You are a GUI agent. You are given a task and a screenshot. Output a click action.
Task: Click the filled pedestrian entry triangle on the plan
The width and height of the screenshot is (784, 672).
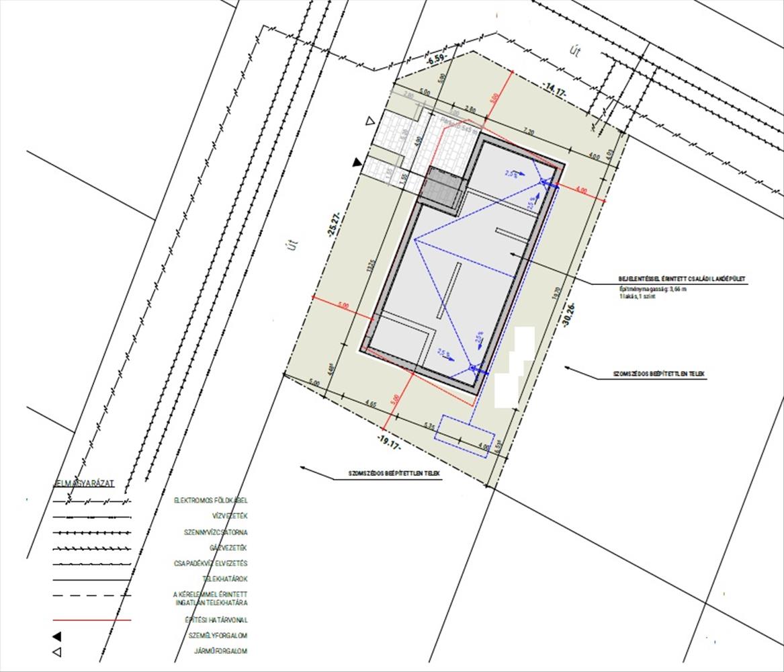[x=358, y=163]
